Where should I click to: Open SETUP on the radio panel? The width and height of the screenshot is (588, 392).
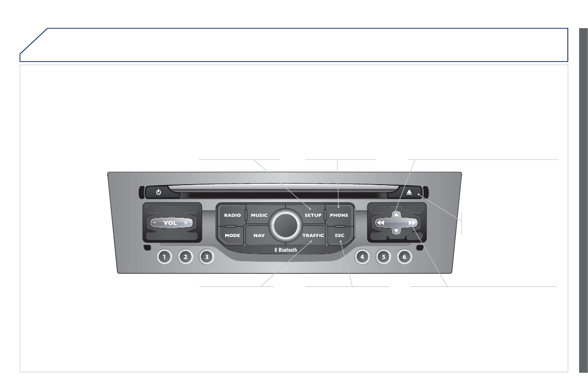(313, 215)
